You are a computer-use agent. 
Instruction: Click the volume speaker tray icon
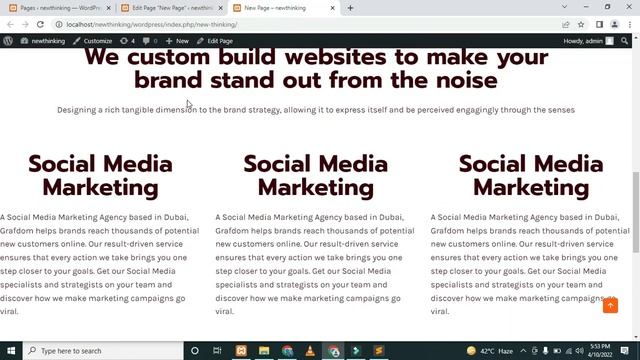[580, 351]
